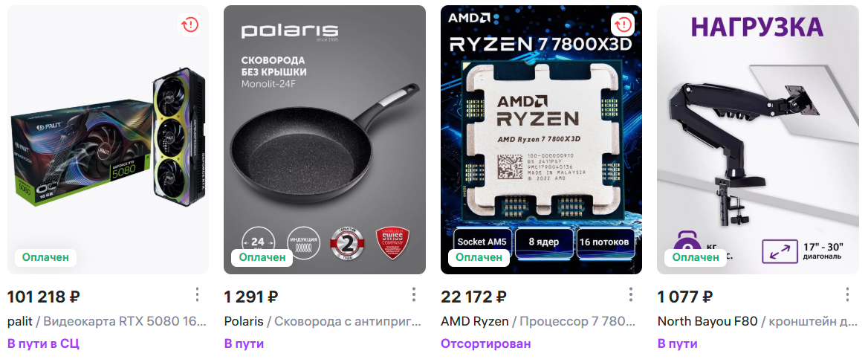This screenshot has width=868, height=362.
Task: Open the Ryzen 7 7800X3D product image
Action: tap(542, 140)
